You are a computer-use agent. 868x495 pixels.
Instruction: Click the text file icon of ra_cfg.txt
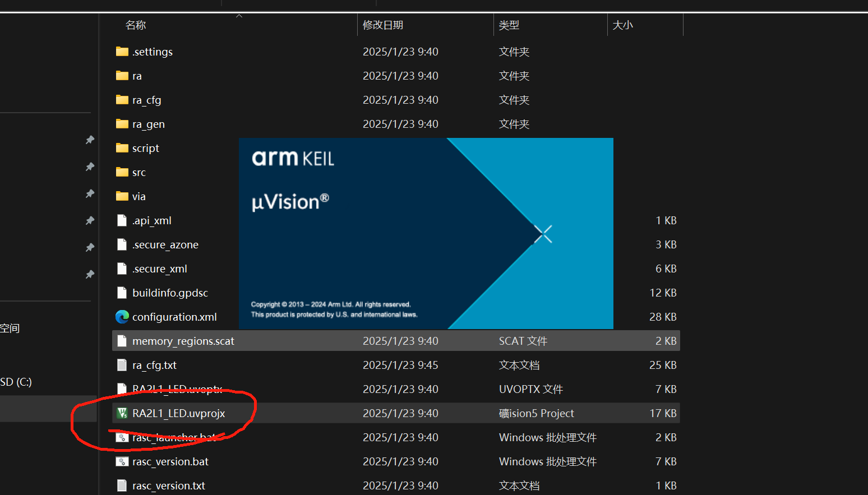(122, 365)
